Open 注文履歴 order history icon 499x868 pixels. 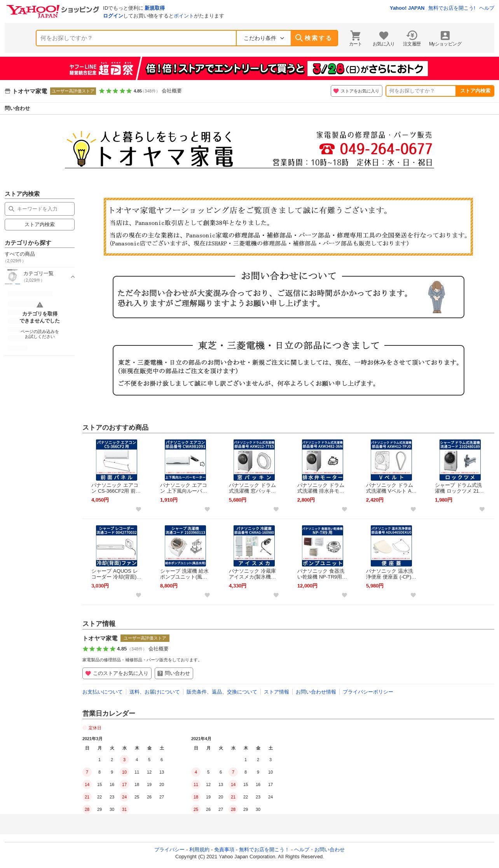pyautogui.click(x=412, y=38)
